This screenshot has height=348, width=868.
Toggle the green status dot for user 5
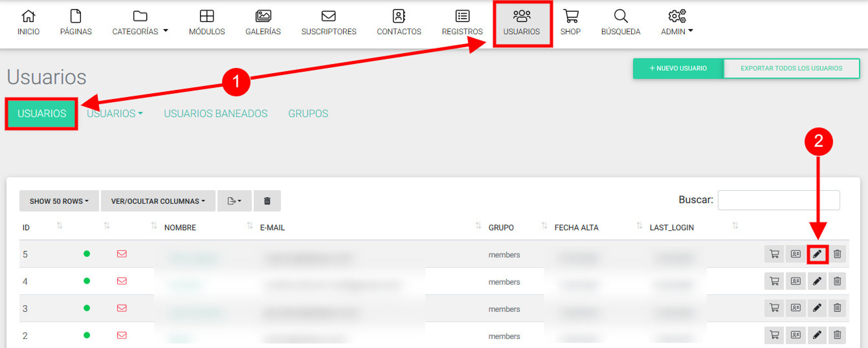pyautogui.click(x=87, y=254)
